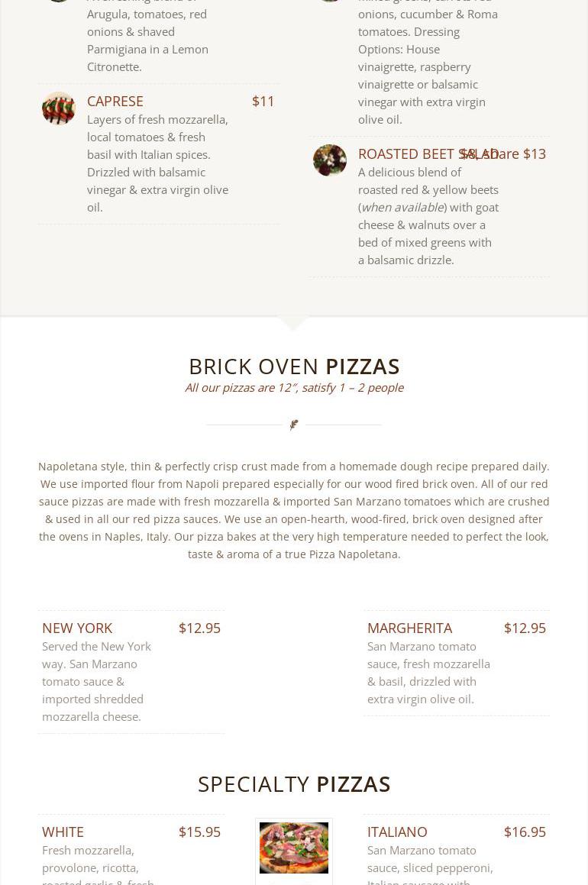588x885 pixels.
Task: Click the NEW YORK pizza title
Action: 77,628
